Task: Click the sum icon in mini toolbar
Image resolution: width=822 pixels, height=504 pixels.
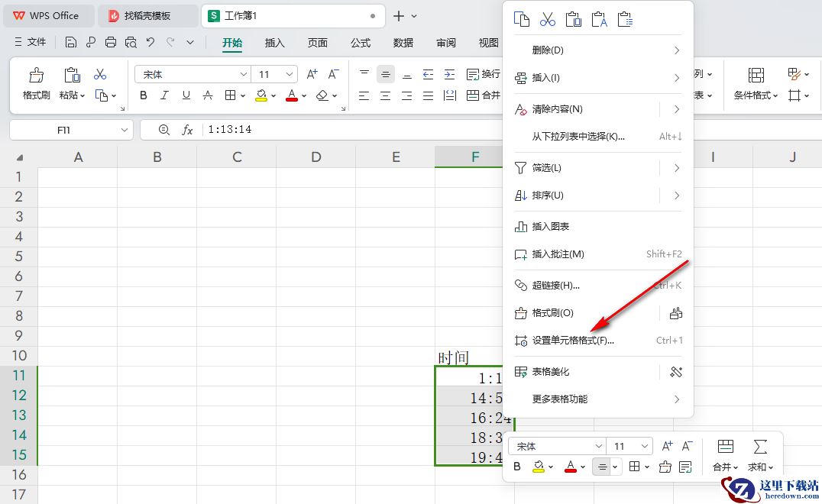Action: [760, 447]
